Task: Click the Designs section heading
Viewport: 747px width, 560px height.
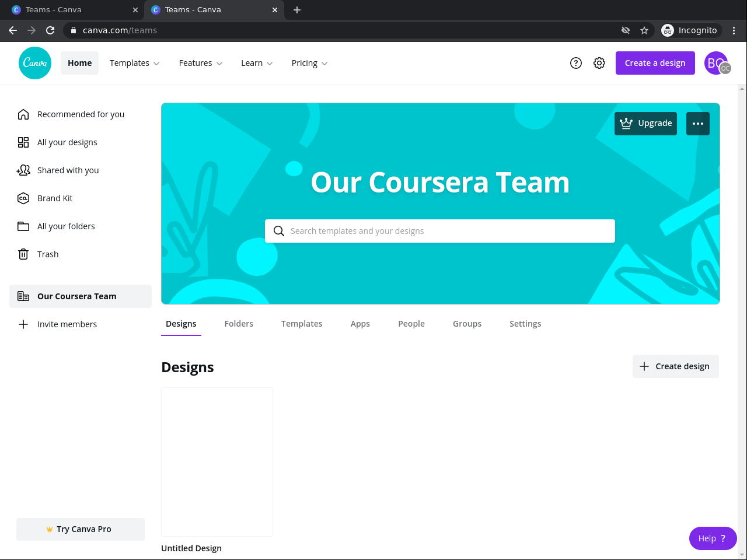Action: pyautogui.click(x=187, y=367)
